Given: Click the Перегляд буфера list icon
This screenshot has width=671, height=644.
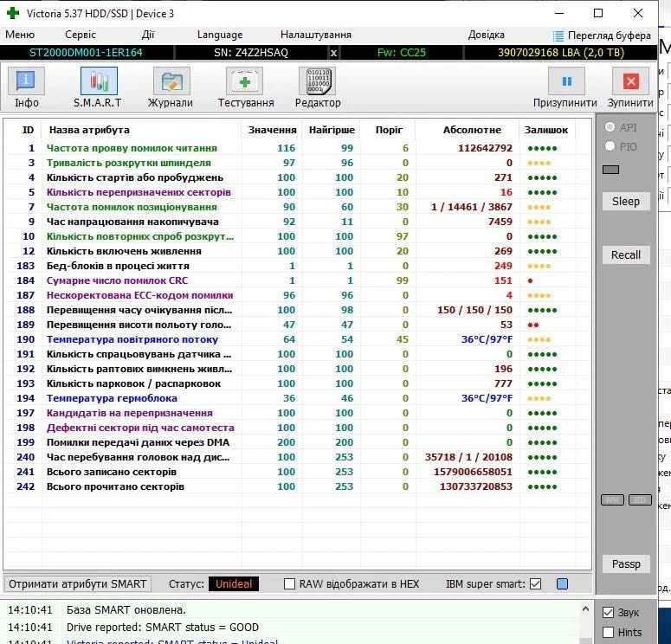Looking at the screenshot, I should pyautogui.click(x=558, y=36).
